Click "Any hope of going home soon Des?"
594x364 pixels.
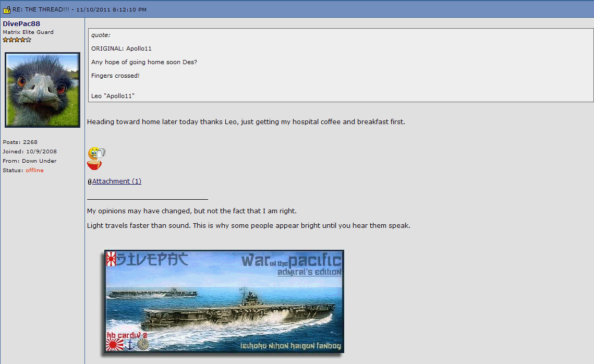(144, 62)
